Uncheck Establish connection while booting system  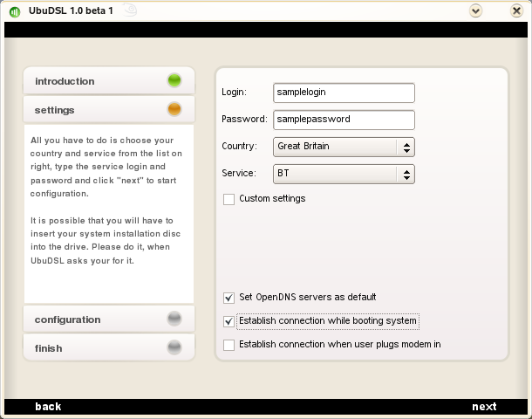[228, 321]
